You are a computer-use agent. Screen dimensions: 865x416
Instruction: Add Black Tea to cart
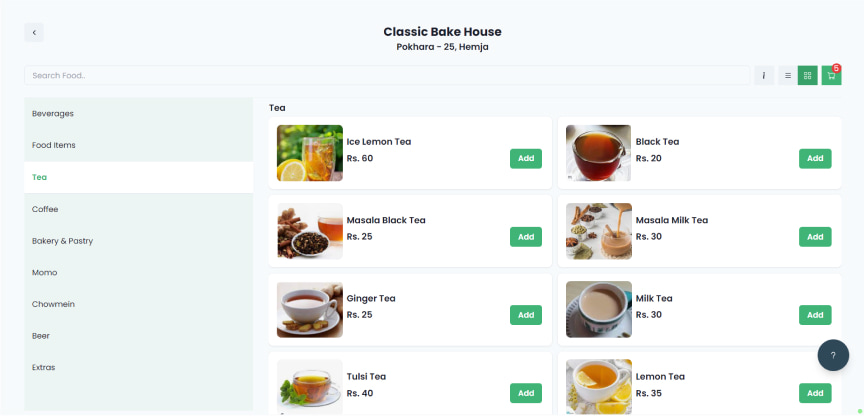(x=815, y=158)
